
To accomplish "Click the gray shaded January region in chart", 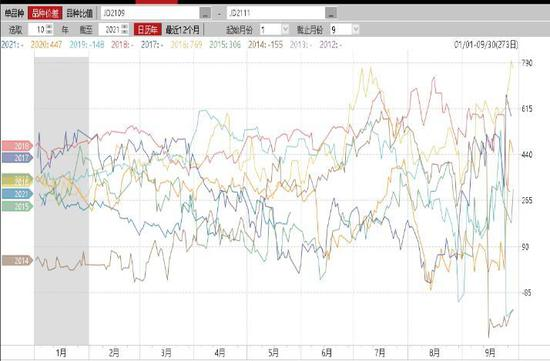I will tap(61, 201).
